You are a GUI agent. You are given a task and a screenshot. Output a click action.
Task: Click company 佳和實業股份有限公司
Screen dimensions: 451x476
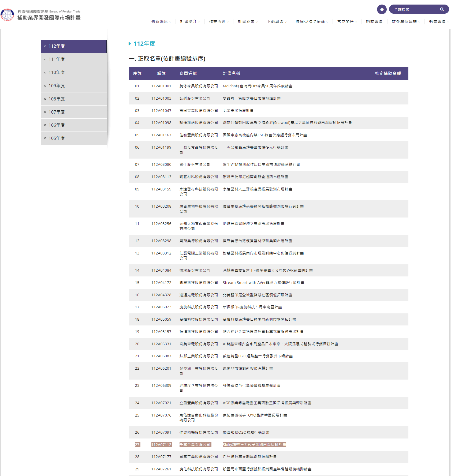click(x=199, y=135)
